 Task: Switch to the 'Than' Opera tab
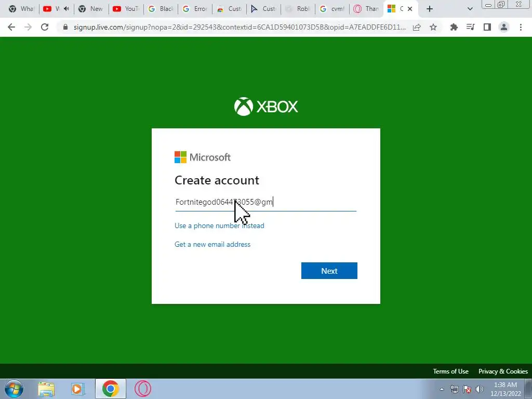366,9
